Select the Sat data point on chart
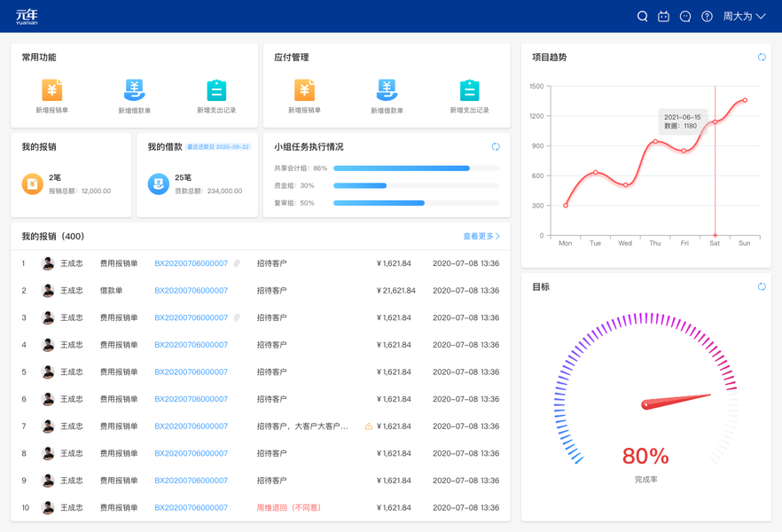Viewport: 782px width, 532px height. click(715, 121)
